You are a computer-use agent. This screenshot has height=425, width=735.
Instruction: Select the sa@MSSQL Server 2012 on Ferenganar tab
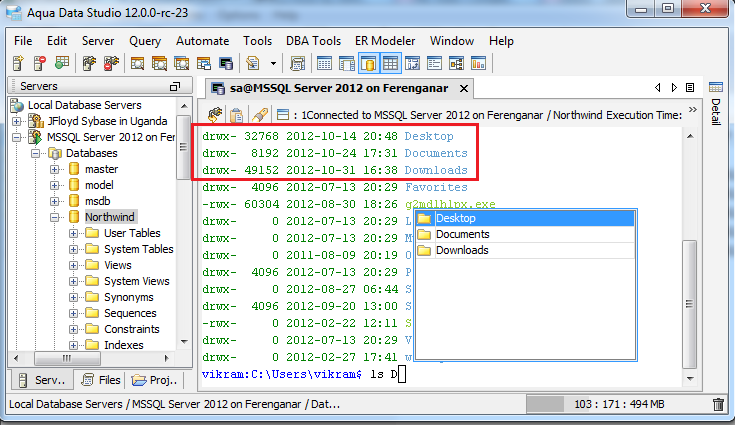click(338, 88)
